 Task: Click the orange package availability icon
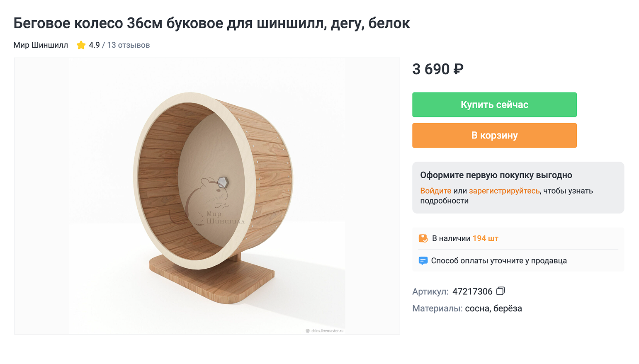(x=423, y=238)
